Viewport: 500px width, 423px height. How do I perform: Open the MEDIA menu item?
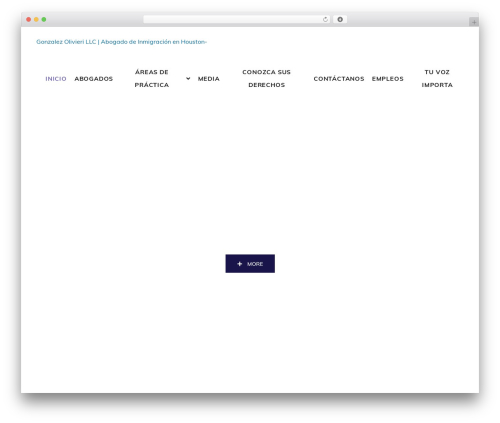tap(209, 79)
